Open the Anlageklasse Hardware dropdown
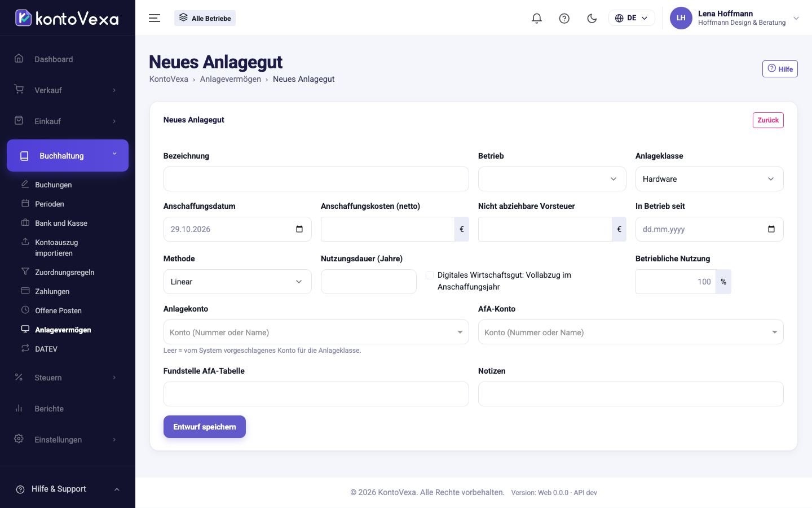The width and height of the screenshot is (812, 508). coord(709,179)
